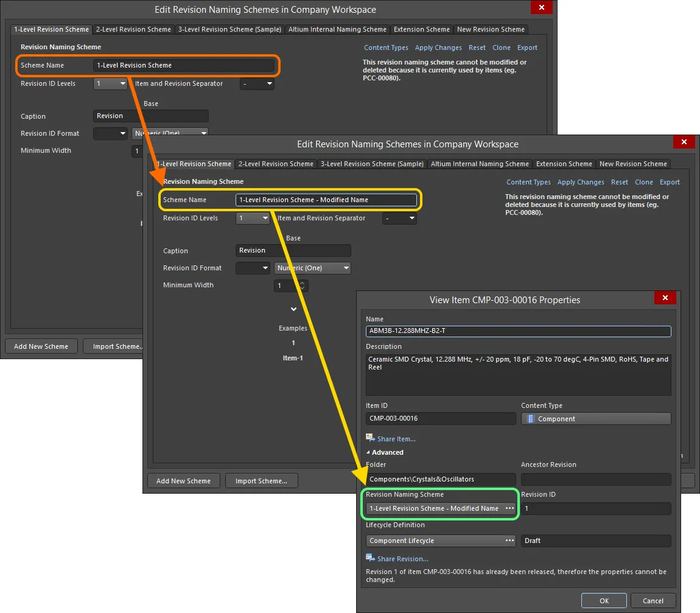Switch to 2-Level Revision Scheme tab in rearmost dialog
700x613 pixels.
(x=133, y=29)
